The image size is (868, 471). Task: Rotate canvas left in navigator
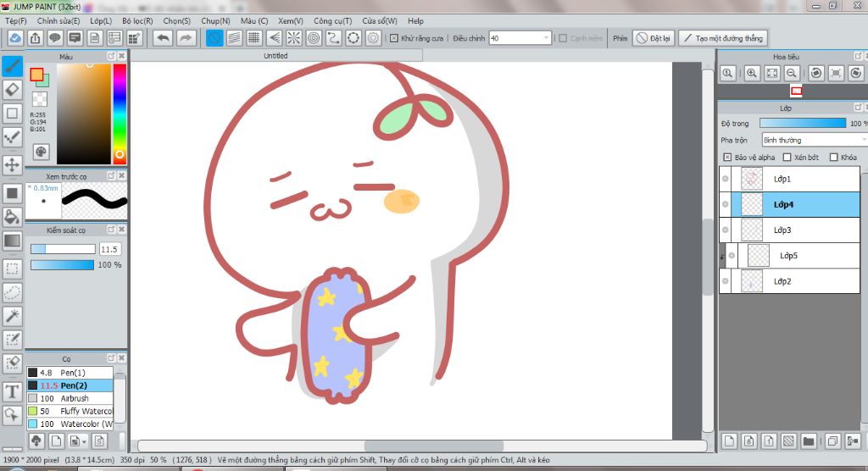pyautogui.click(x=816, y=73)
